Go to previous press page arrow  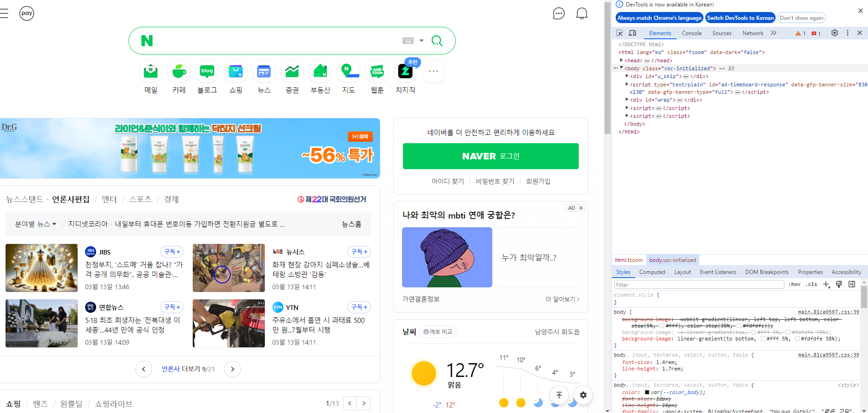pos(144,369)
